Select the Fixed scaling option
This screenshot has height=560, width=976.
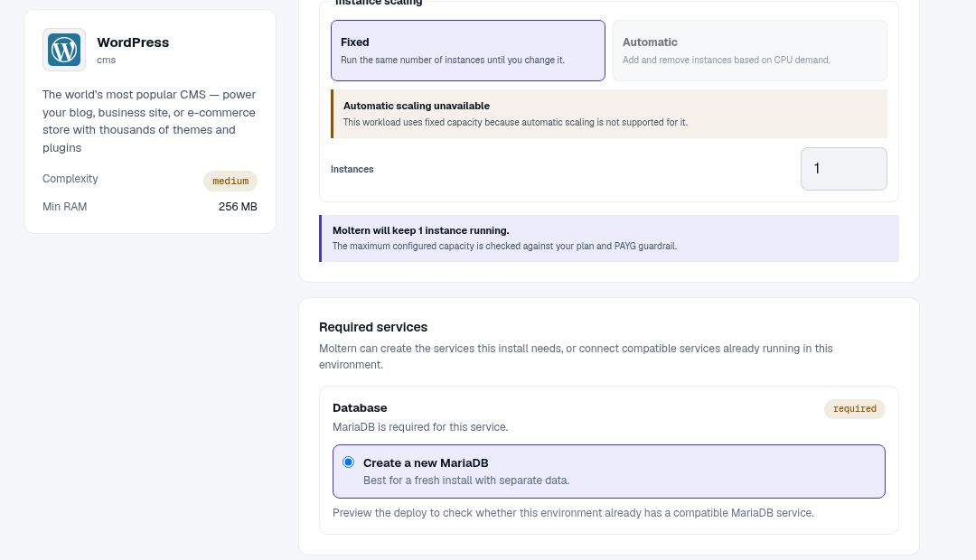[468, 51]
